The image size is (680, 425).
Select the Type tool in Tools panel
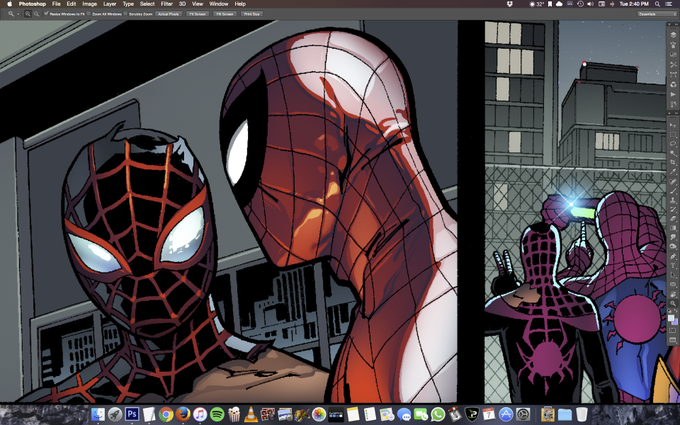pos(673,265)
